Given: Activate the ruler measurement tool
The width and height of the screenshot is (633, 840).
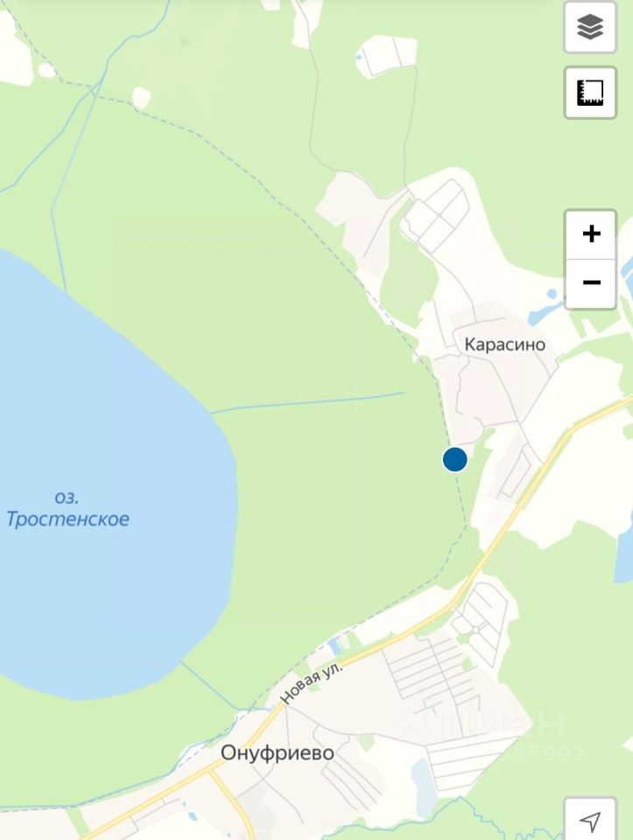Looking at the screenshot, I should click(590, 93).
